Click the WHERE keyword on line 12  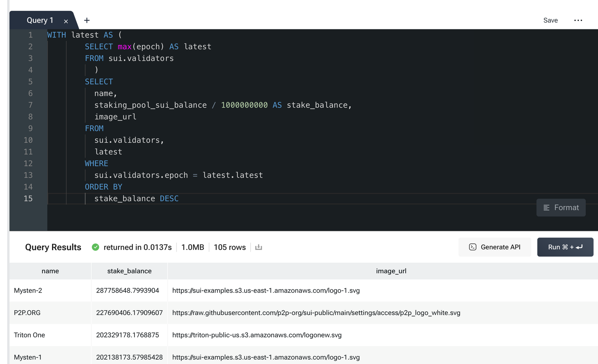97,163
